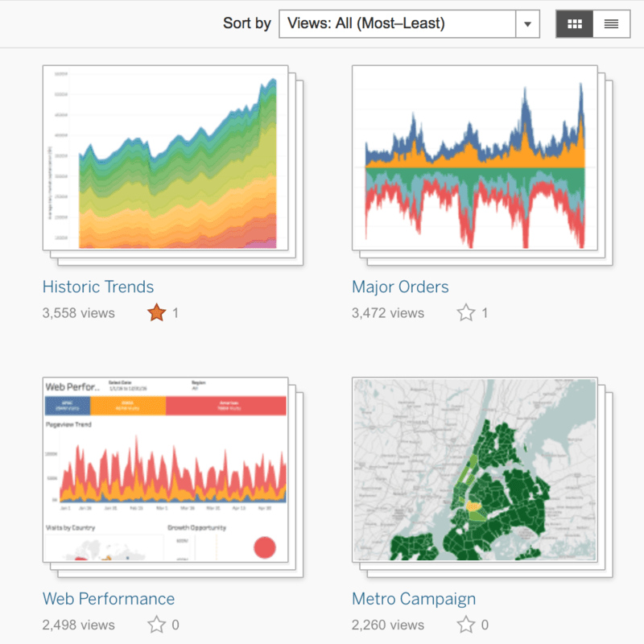Unfavorite the Historic Trends workbook star
Viewport: 644px width, 644px height.
(156, 313)
